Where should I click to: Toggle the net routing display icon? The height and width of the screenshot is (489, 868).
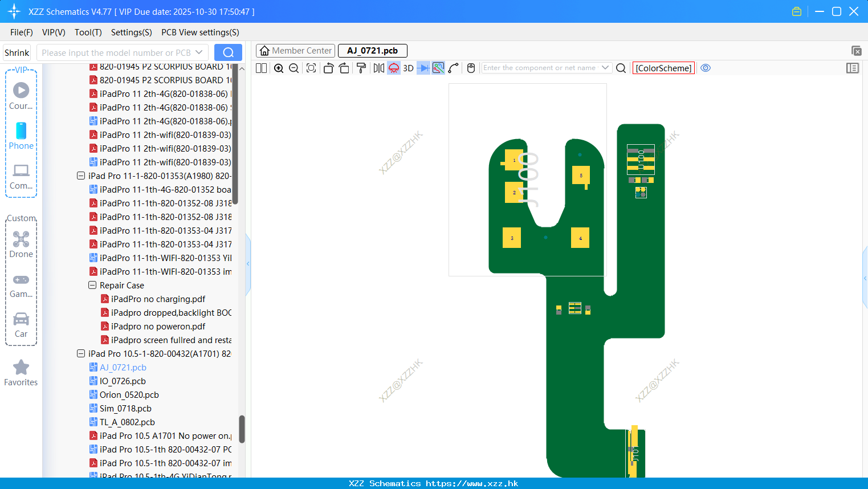438,68
